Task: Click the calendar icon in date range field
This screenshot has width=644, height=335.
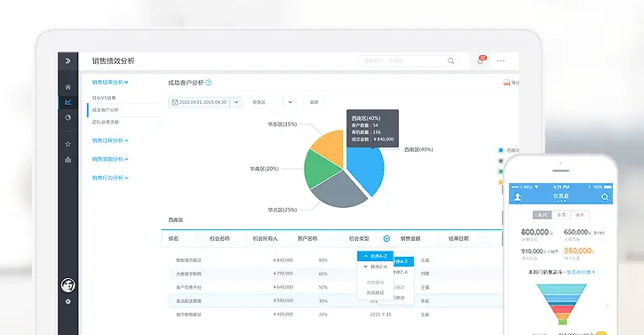Action: click(x=175, y=102)
